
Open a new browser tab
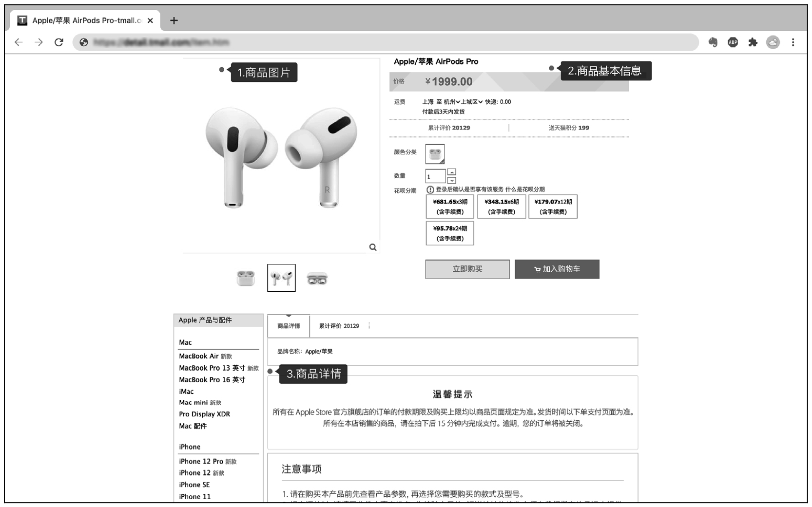pyautogui.click(x=174, y=20)
